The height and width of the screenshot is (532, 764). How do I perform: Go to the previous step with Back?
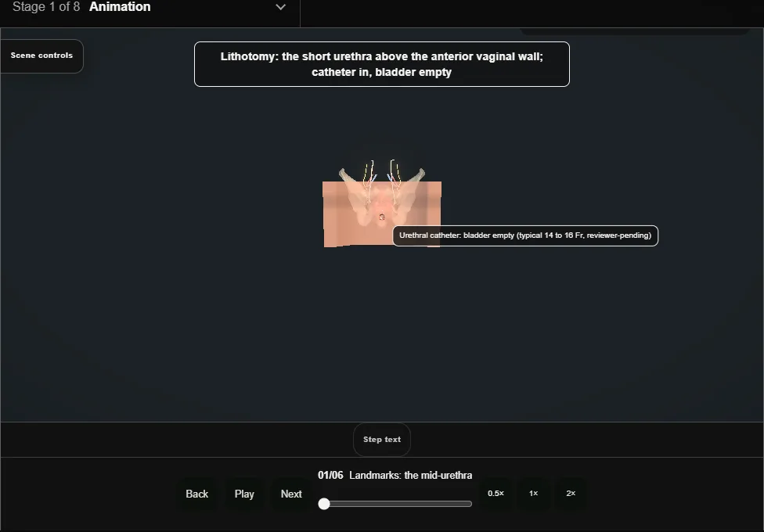point(196,494)
